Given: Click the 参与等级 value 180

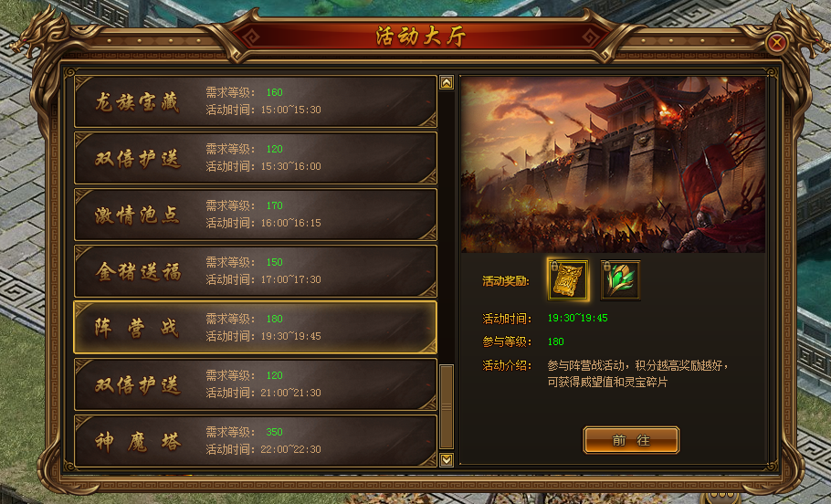Looking at the screenshot, I should pos(556,341).
